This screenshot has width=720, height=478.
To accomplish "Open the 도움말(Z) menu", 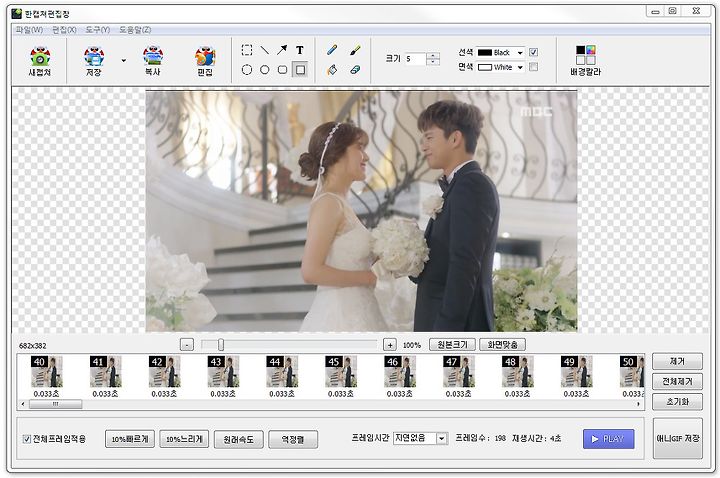I will (135, 30).
